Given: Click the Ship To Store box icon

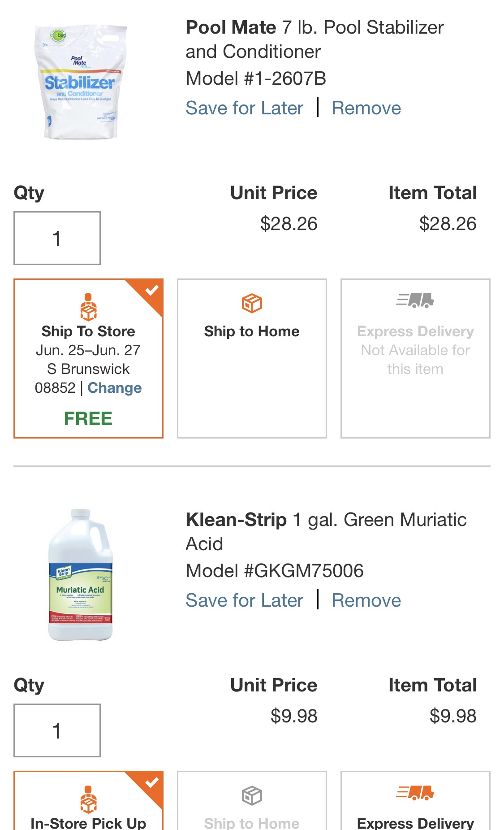Looking at the screenshot, I should 88,307.
